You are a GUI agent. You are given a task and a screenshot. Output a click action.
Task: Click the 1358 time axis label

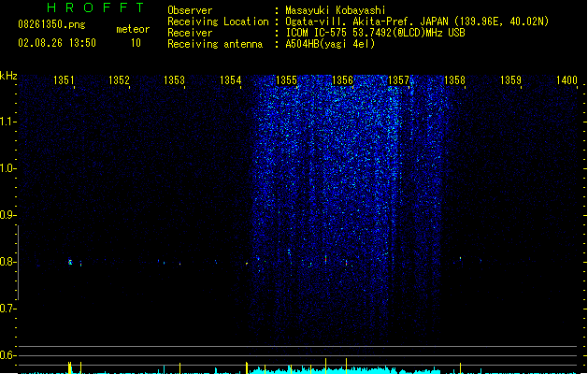[x=454, y=80]
